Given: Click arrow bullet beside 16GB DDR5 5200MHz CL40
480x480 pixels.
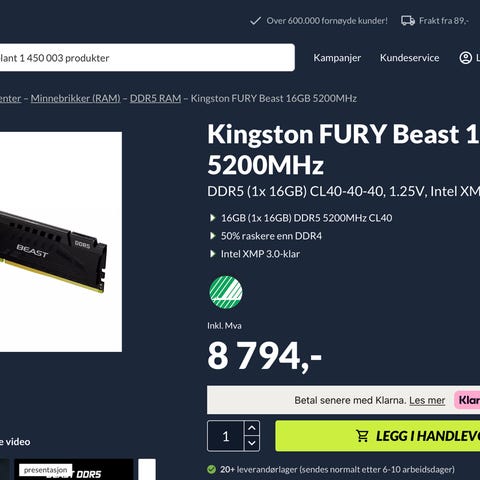Looking at the screenshot, I should [x=212, y=218].
